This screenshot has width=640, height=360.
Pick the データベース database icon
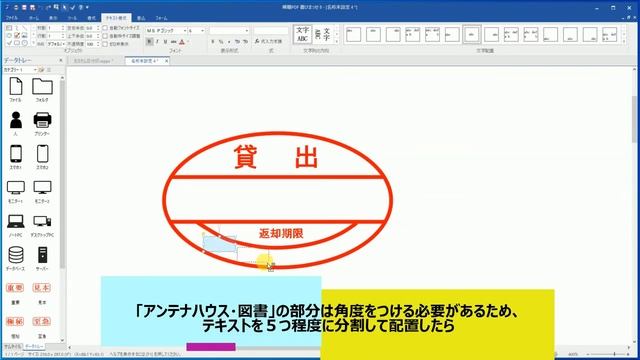pos(16,255)
